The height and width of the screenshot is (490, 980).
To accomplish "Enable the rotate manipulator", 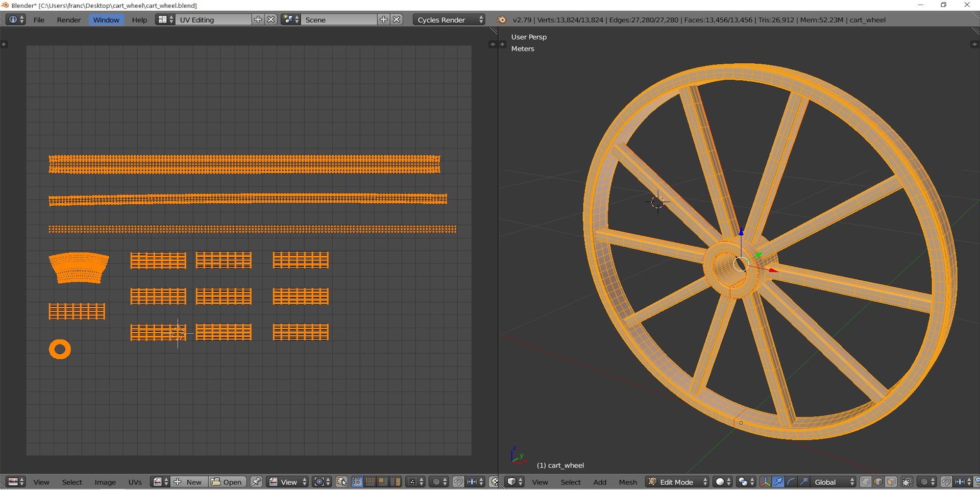I will [x=791, y=482].
